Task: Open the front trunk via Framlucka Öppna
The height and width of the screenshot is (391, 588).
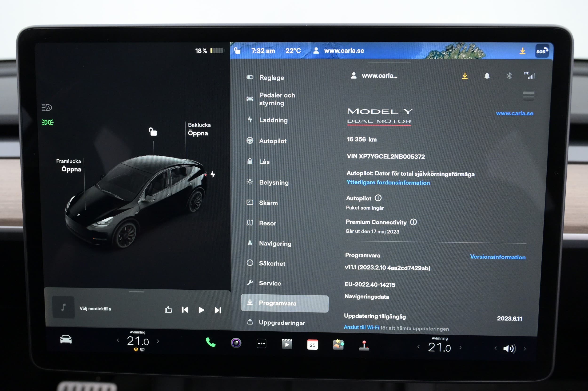Action: [x=69, y=165]
